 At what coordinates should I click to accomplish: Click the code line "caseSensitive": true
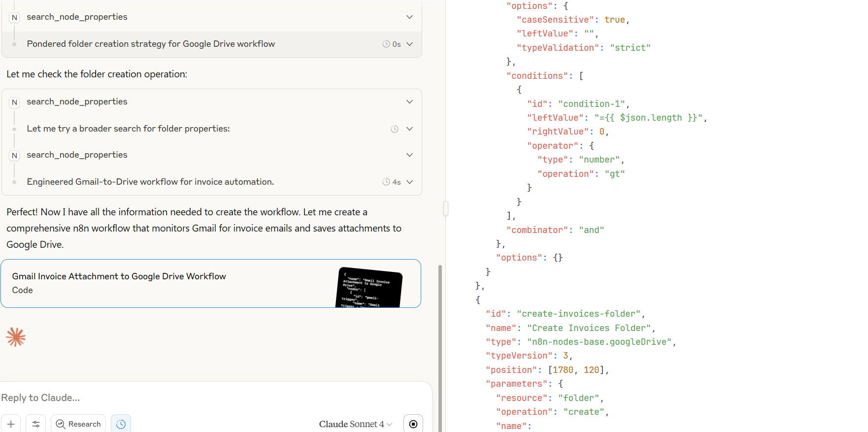click(x=573, y=20)
